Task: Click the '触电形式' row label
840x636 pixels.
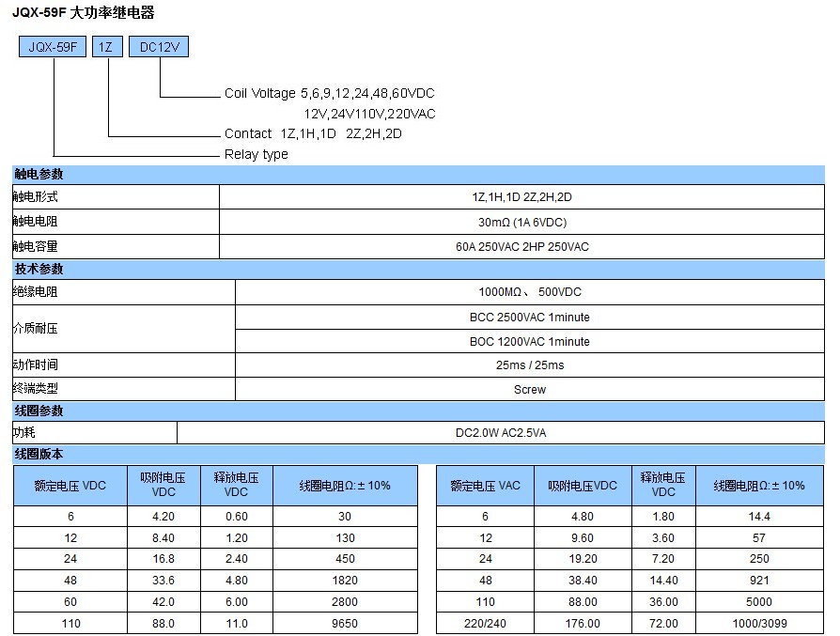Action: click(116, 196)
